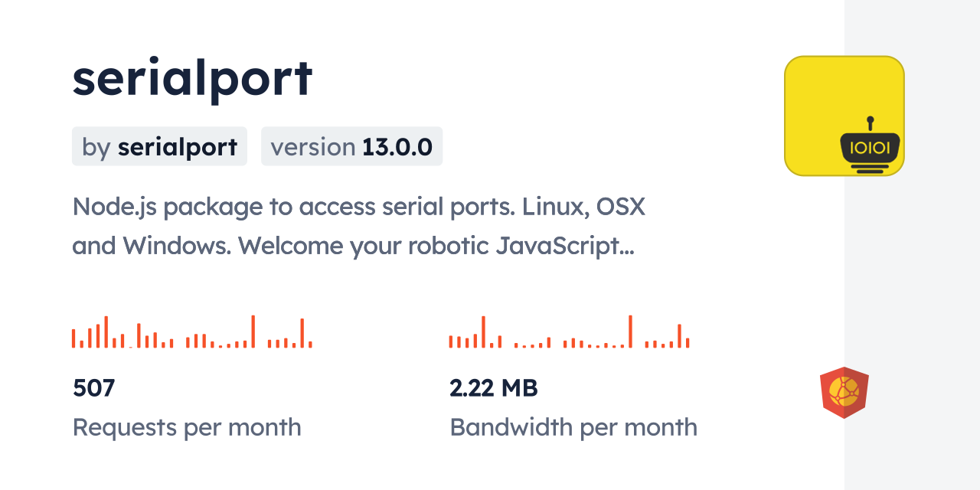Click the "Requests per month" label

tap(187, 427)
